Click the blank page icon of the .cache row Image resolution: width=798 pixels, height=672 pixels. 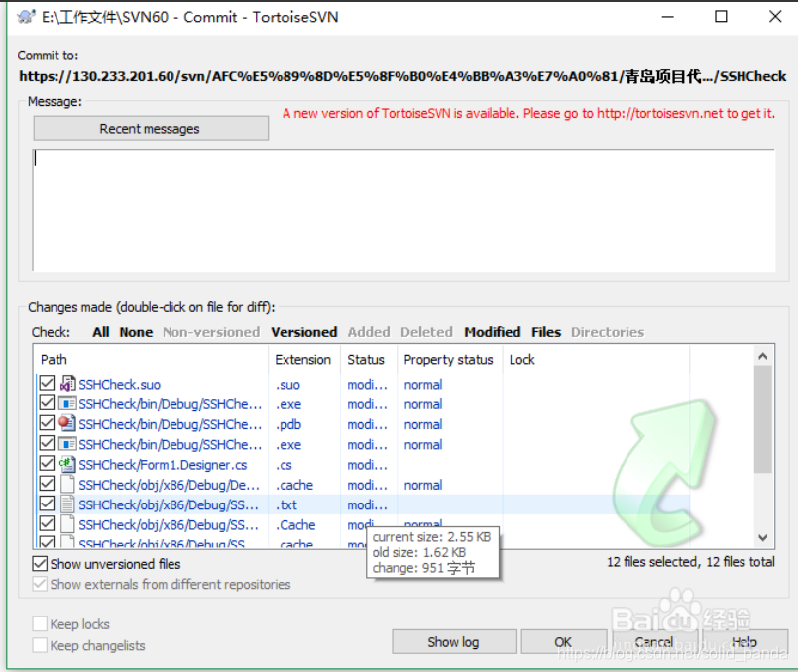pos(67,485)
